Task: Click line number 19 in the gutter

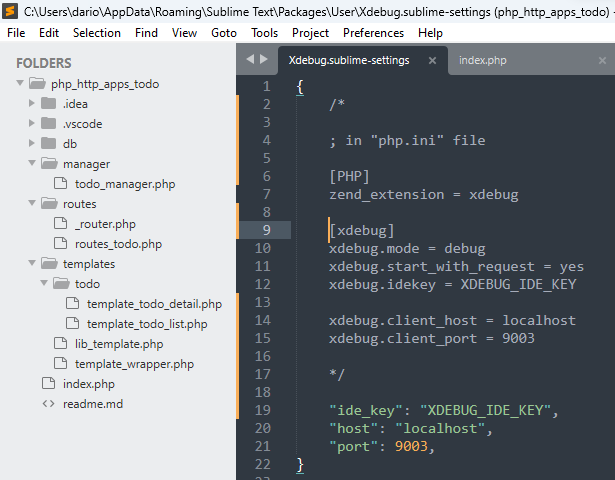Action: pos(262,410)
